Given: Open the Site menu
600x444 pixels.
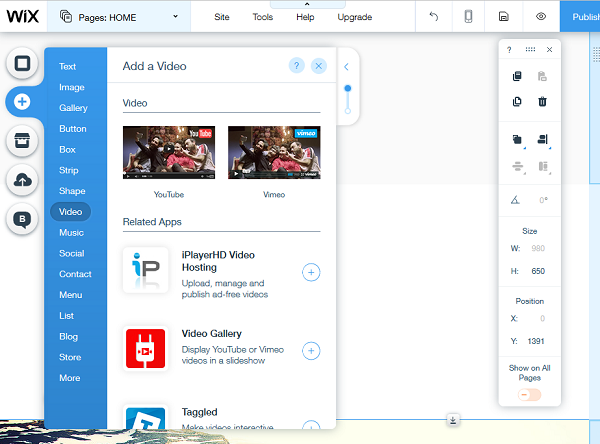Looking at the screenshot, I should [222, 17].
